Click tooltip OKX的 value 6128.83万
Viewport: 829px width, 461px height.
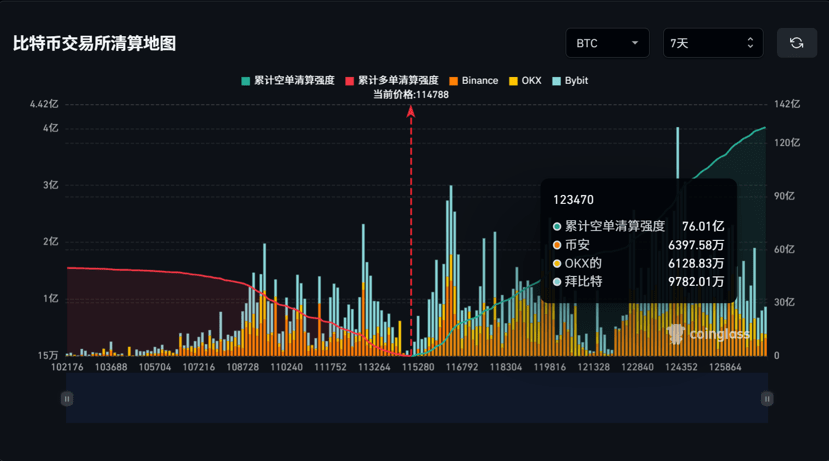pos(696,263)
